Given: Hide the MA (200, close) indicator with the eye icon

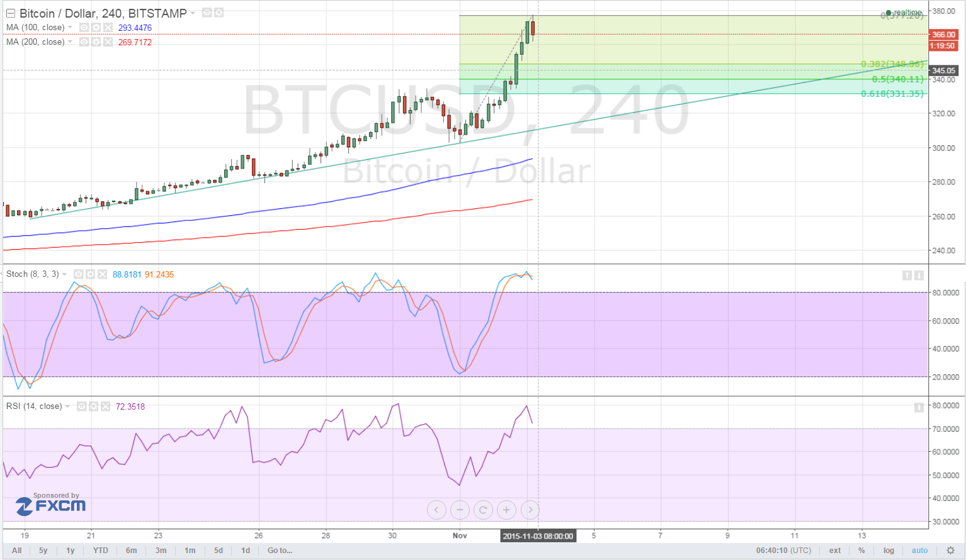Looking at the screenshot, I should [x=84, y=42].
